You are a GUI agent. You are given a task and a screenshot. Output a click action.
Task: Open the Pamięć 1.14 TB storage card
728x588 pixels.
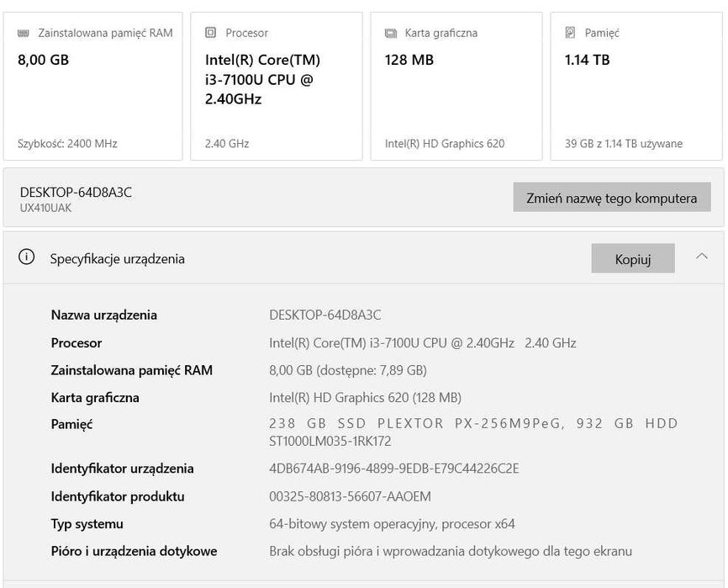[636, 86]
